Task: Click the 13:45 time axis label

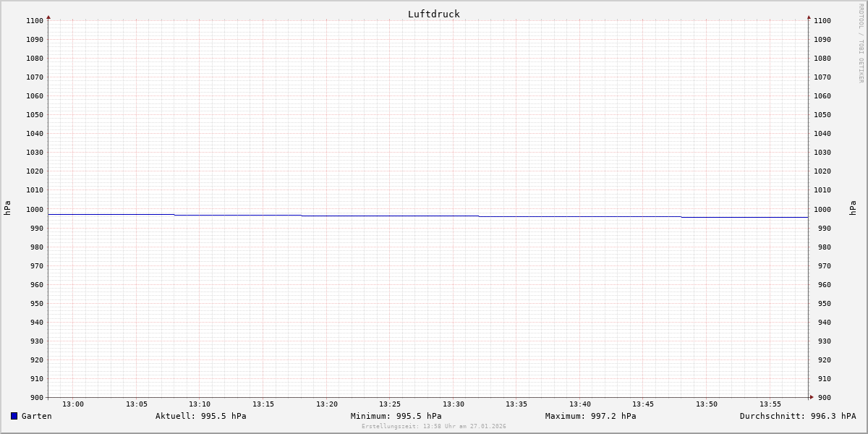Action: [x=643, y=404]
